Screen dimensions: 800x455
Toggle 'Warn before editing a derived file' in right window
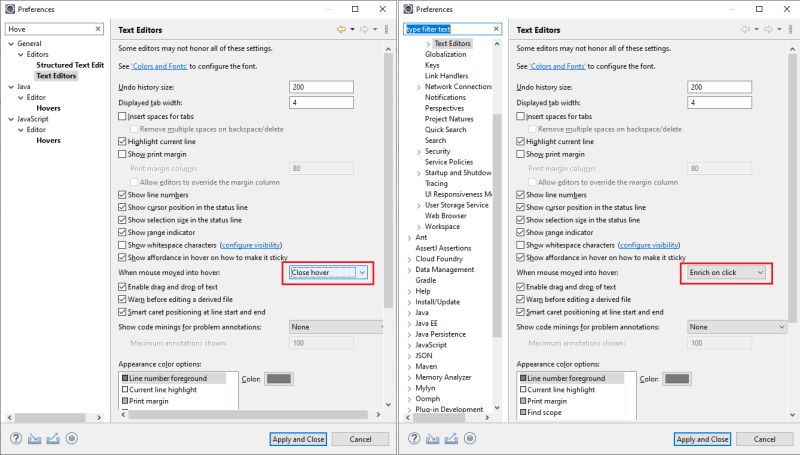click(x=520, y=299)
